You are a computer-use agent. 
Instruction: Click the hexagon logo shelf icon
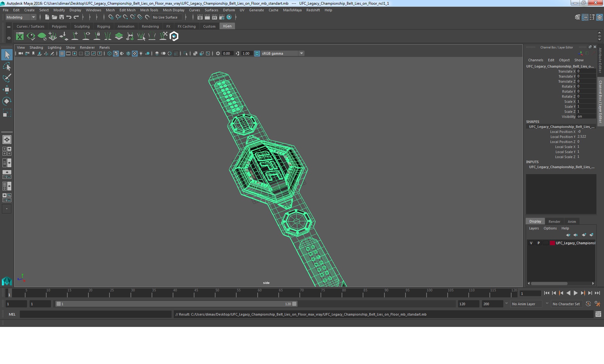pyautogui.click(x=174, y=36)
